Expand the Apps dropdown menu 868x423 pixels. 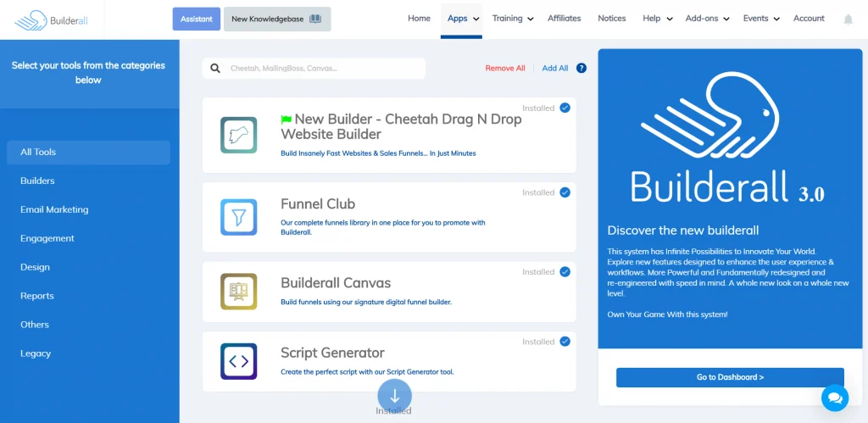pyautogui.click(x=463, y=19)
